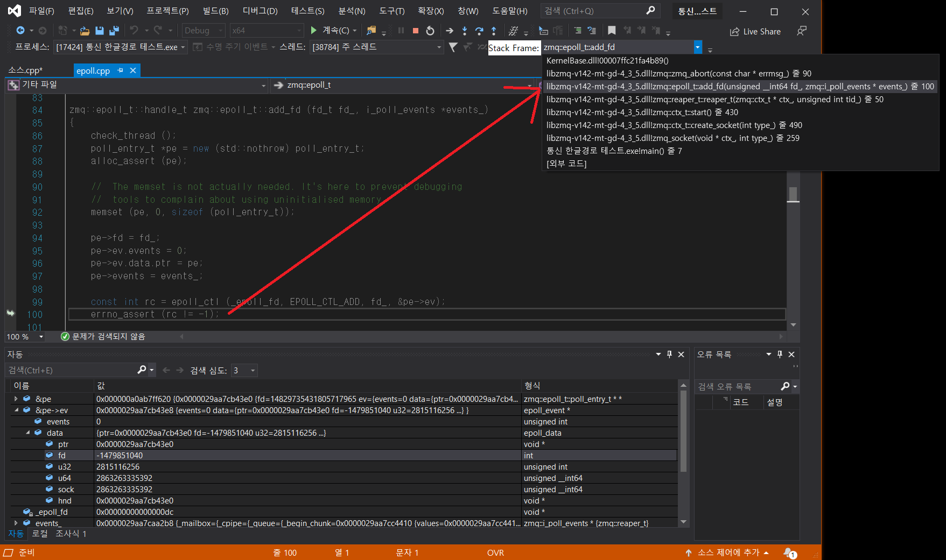
Task: Open the feedback icon near Live Share
Action: [802, 31]
